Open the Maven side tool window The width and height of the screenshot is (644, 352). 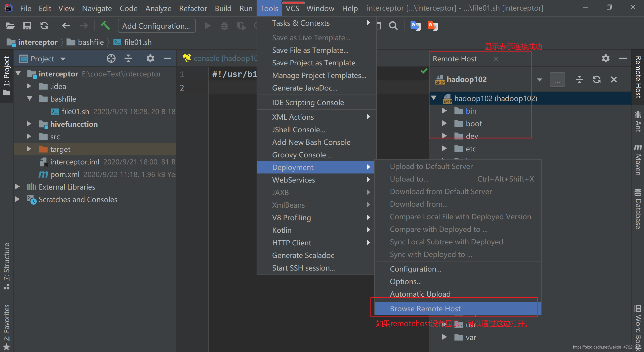tap(638, 160)
